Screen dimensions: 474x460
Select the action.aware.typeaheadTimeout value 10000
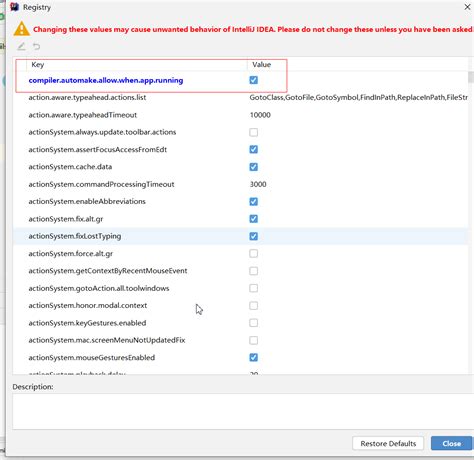click(x=260, y=115)
